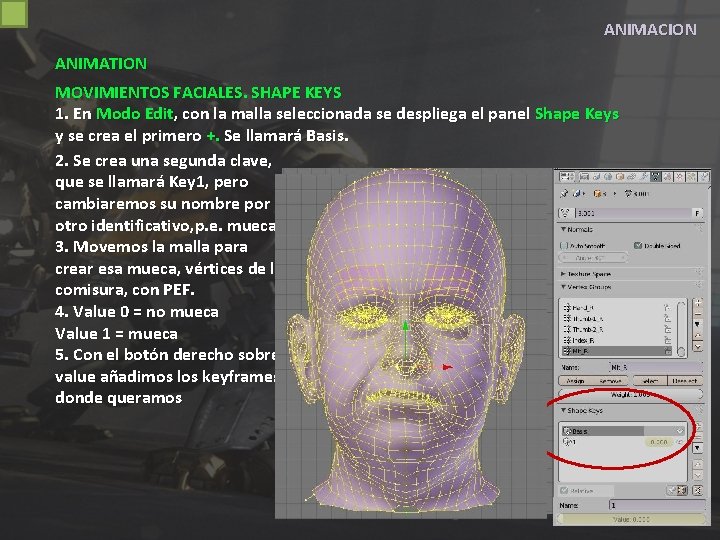Click the Remove button under vertex groups
Screen dimensions: 720x540
coord(611,381)
